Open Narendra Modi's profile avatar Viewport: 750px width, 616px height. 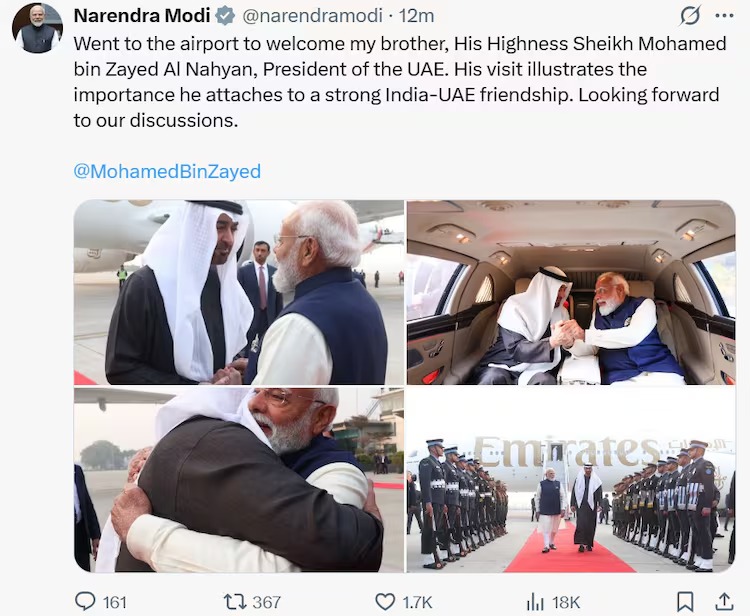point(37,28)
